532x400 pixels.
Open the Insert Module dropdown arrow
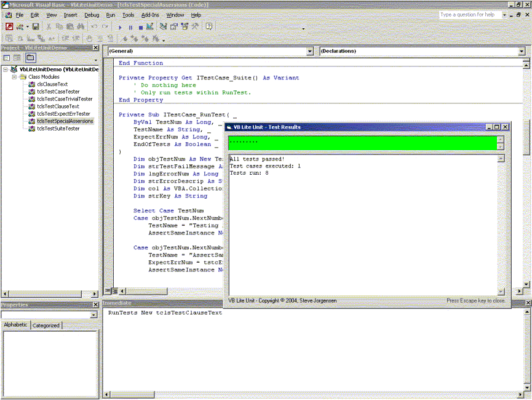point(27,26)
